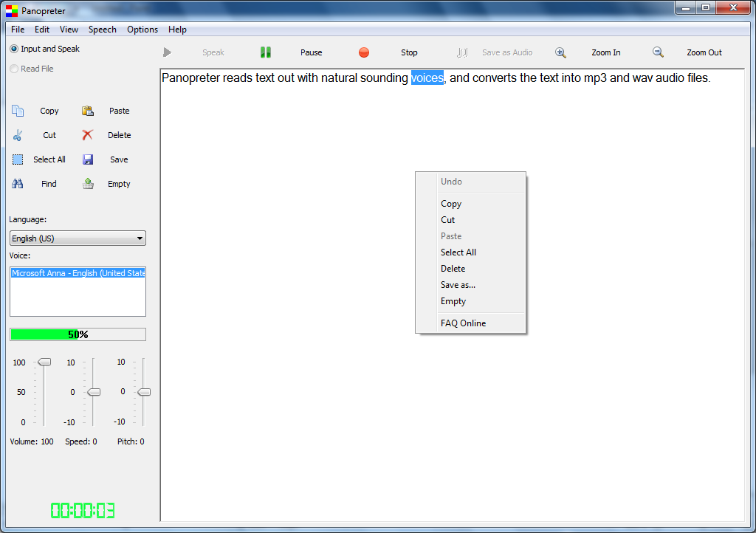Click the Find label button

click(x=49, y=184)
